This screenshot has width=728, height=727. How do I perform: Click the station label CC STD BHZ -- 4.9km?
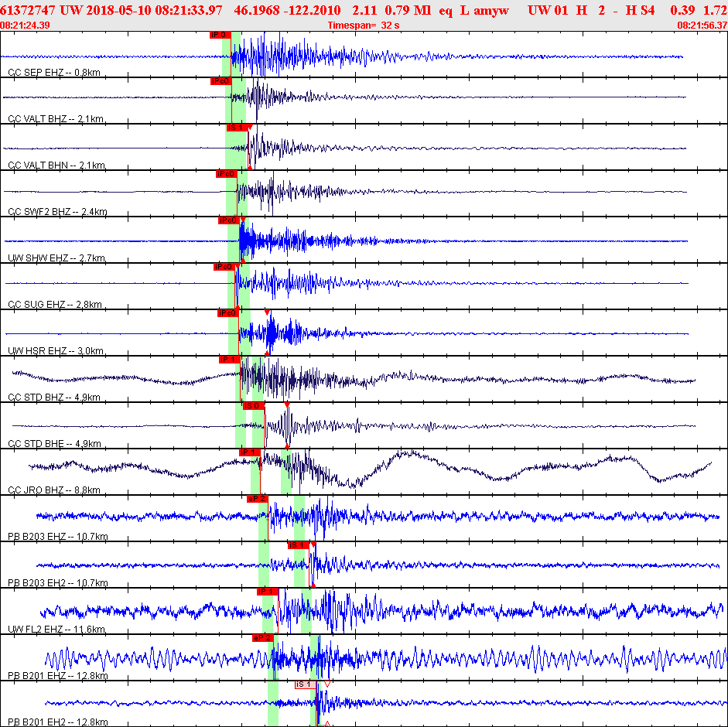(54, 398)
